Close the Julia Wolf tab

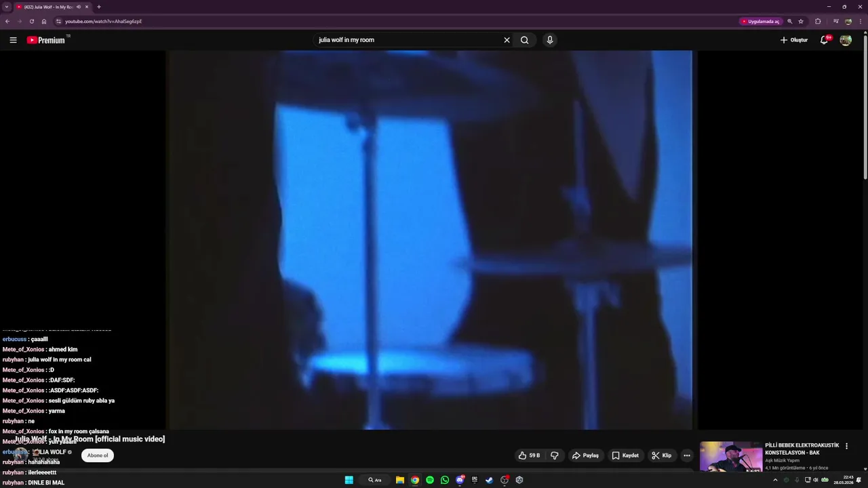pyautogui.click(x=86, y=7)
